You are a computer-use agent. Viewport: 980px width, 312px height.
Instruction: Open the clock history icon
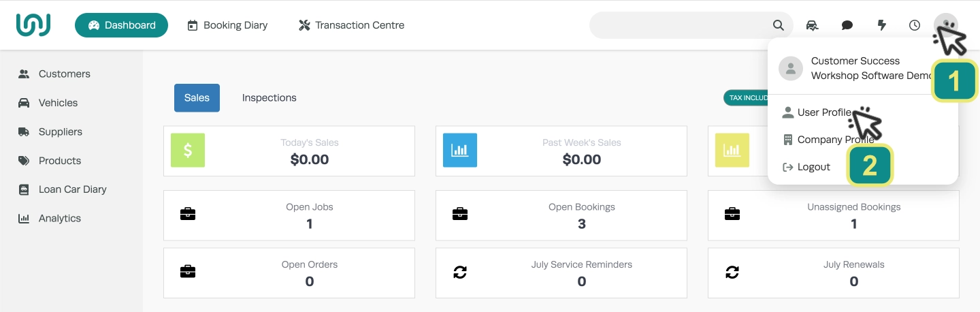click(x=915, y=25)
